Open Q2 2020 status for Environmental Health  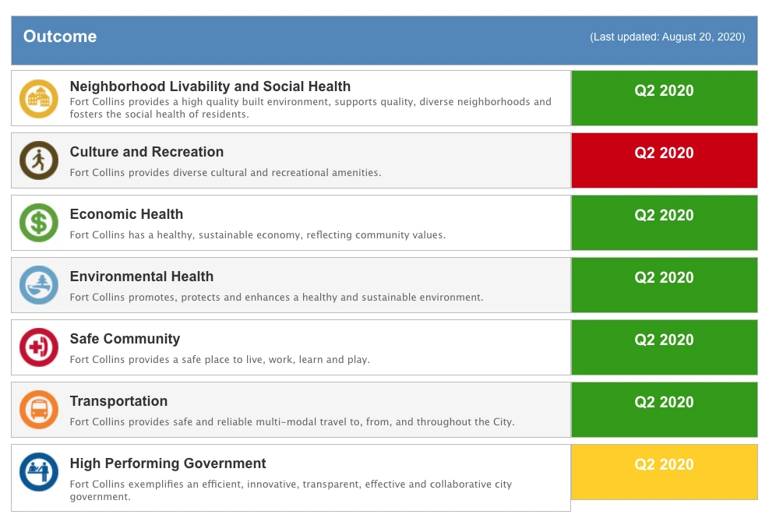[x=664, y=277]
